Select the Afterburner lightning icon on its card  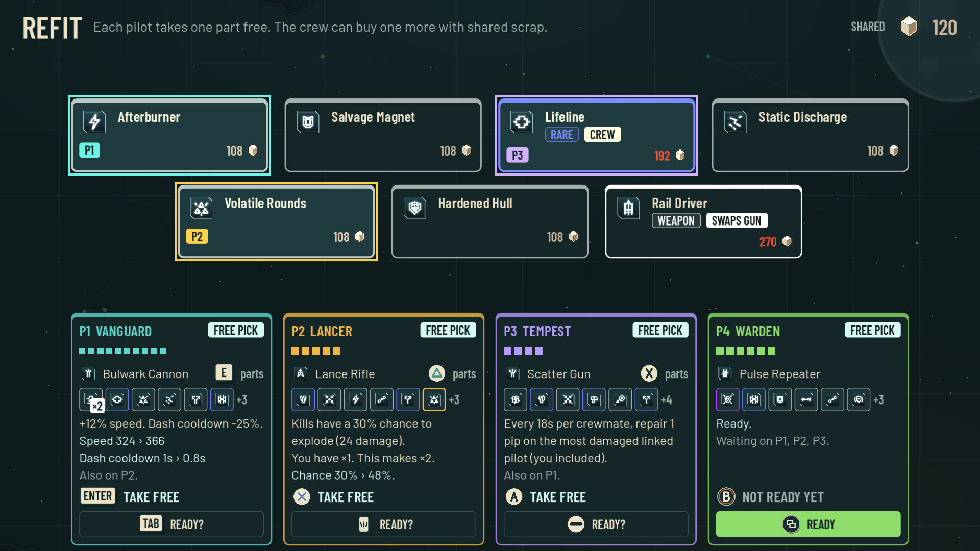click(94, 122)
